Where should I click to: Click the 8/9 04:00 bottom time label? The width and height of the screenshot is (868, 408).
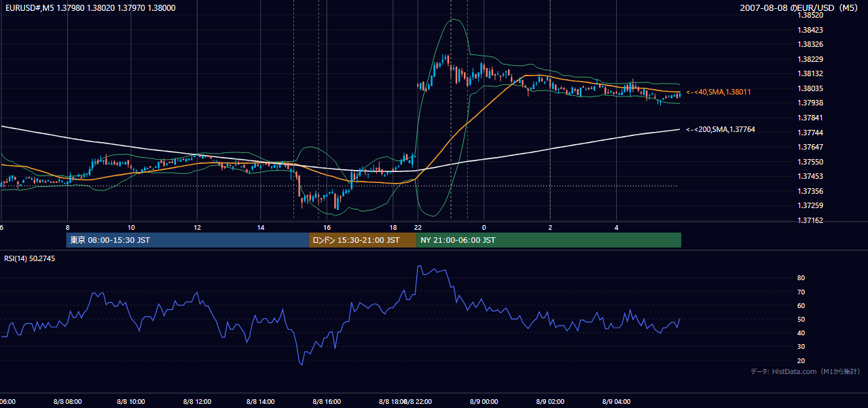[617, 402]
